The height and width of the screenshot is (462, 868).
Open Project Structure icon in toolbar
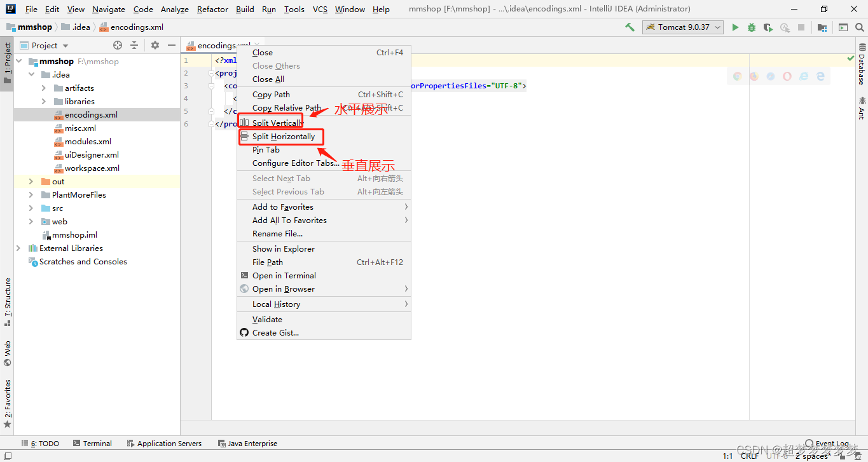(x=822, y=27)
